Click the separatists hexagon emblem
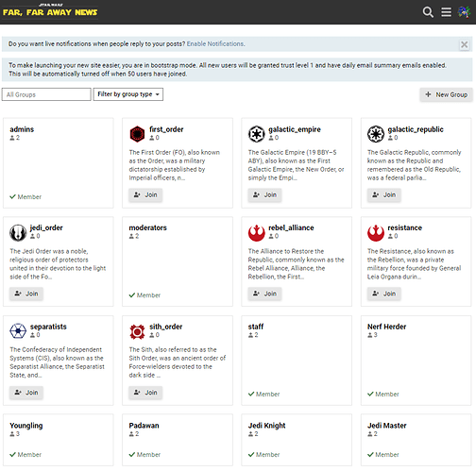The width and height of the screenshot is (476, 471). 18,331
